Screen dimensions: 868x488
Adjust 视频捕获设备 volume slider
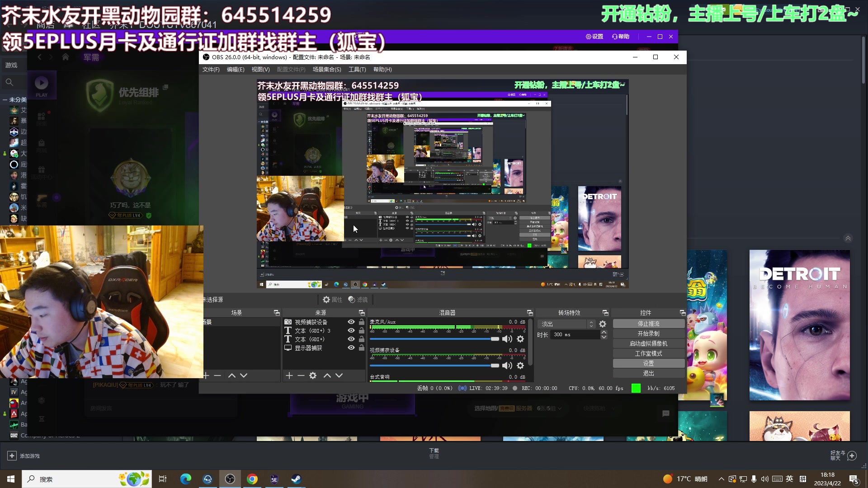[x=434, y=366]
